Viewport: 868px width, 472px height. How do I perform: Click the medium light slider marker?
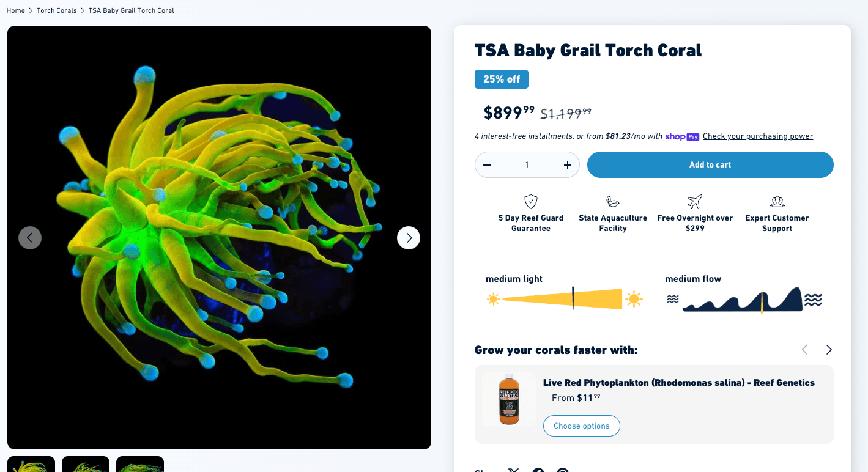coord(573,299)
